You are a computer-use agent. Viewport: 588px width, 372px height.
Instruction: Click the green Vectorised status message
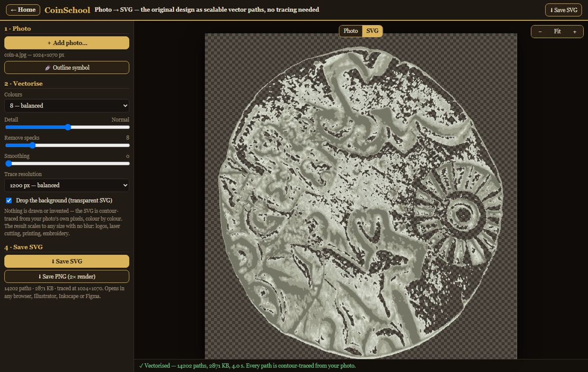(247, 366)
